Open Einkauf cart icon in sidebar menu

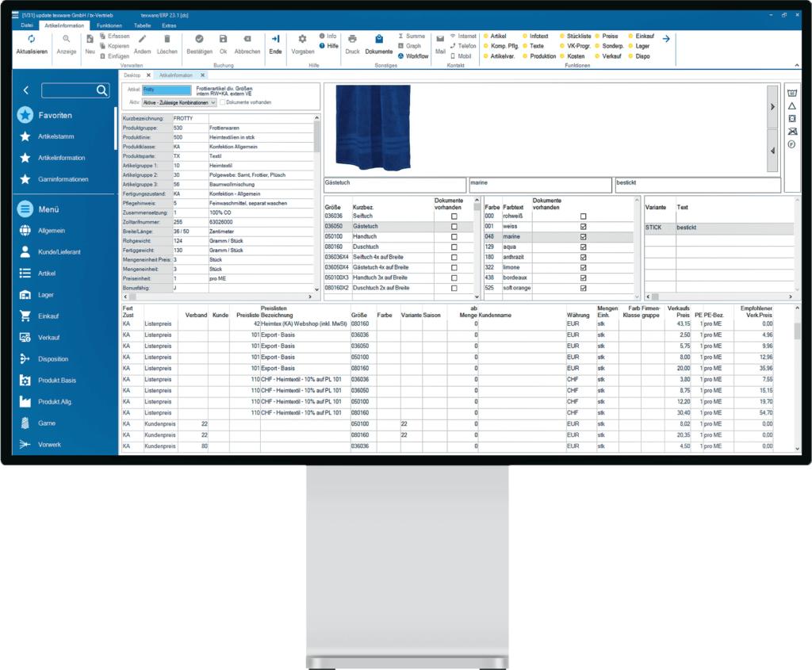pos(25,316)
